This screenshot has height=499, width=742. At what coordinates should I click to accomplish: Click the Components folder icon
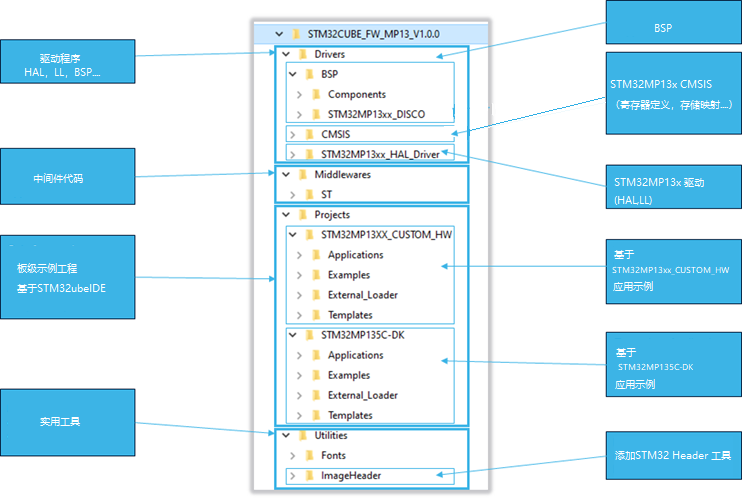tap(316, 94)
